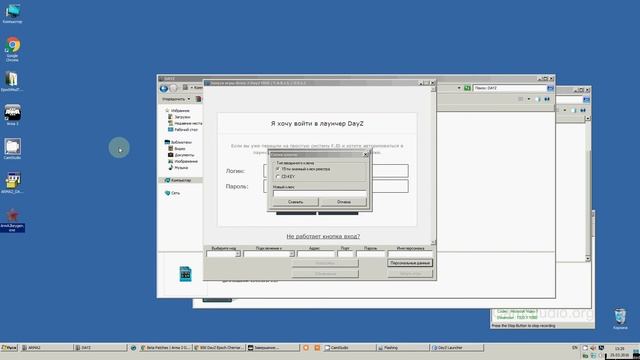Open the mod selection dropdown in the launcher
The height and width of the screenshot is (360, 640).
click(x=238, y=254)
